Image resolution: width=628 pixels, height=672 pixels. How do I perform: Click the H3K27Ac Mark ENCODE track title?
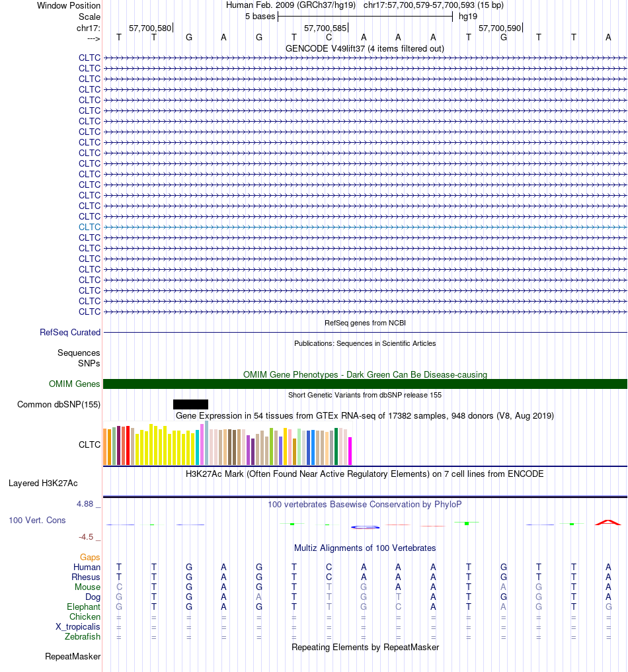click(364, 474)
